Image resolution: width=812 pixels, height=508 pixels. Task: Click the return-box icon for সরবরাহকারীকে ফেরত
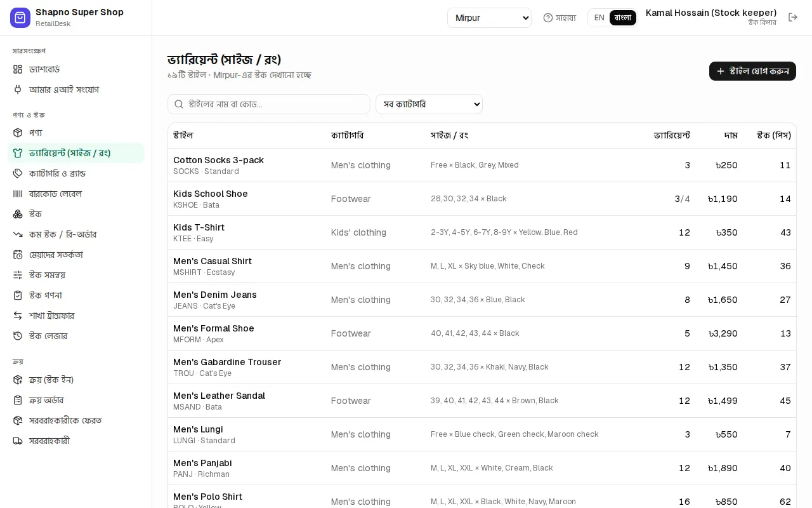tap(18, 420)
